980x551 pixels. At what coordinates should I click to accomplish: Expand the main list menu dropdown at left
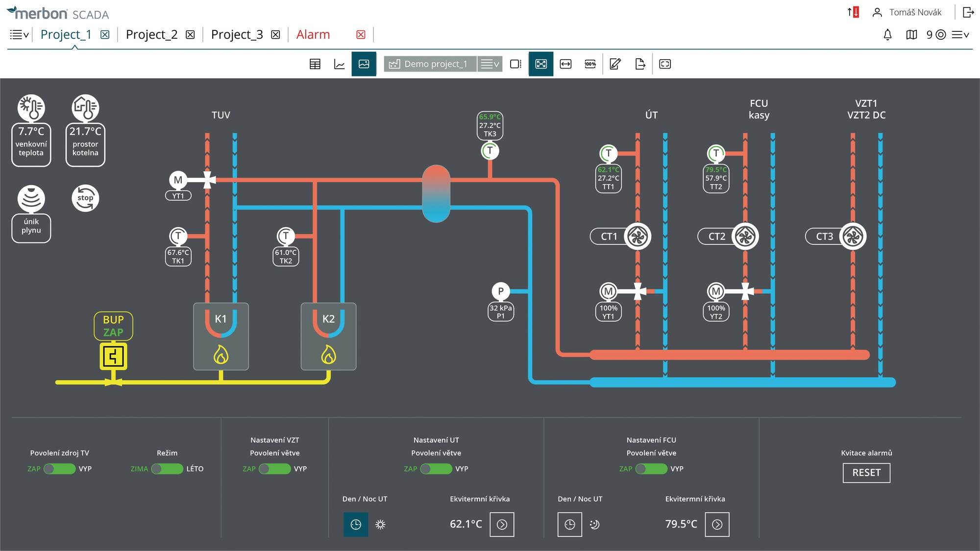(x=19, y=35)
